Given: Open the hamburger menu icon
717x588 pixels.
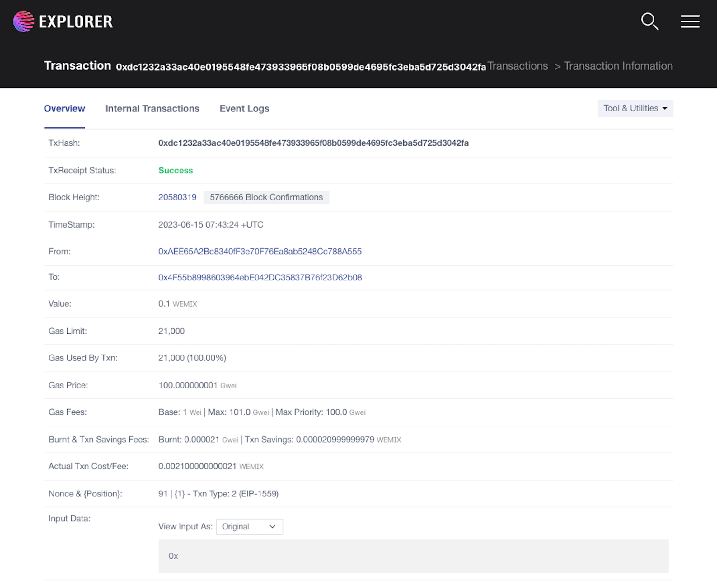Looking at the screenshot, I should [x=690, y=22].
